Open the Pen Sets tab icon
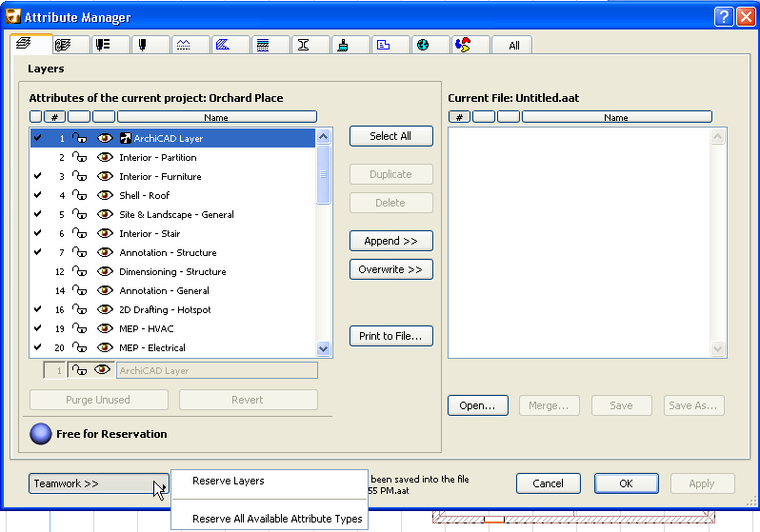760x532 pixels. pyautogui.click(x=103, y=45)
